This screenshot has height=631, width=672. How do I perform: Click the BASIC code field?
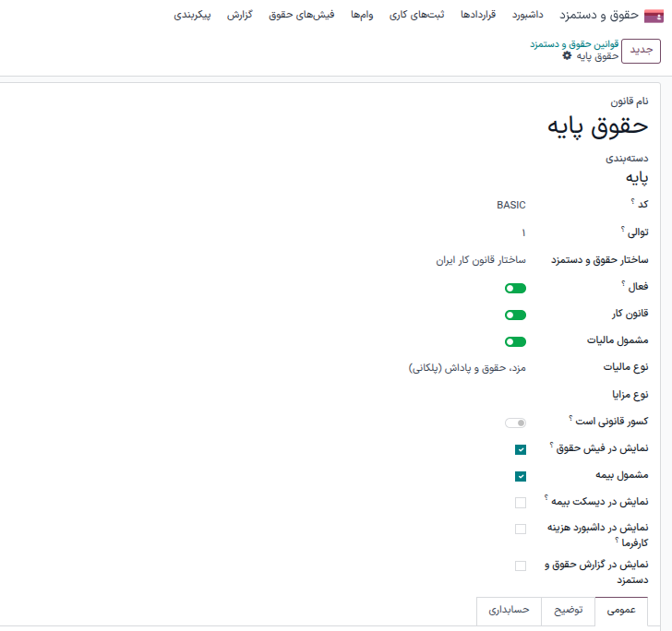pyautogui.click(x=510, y=205)
